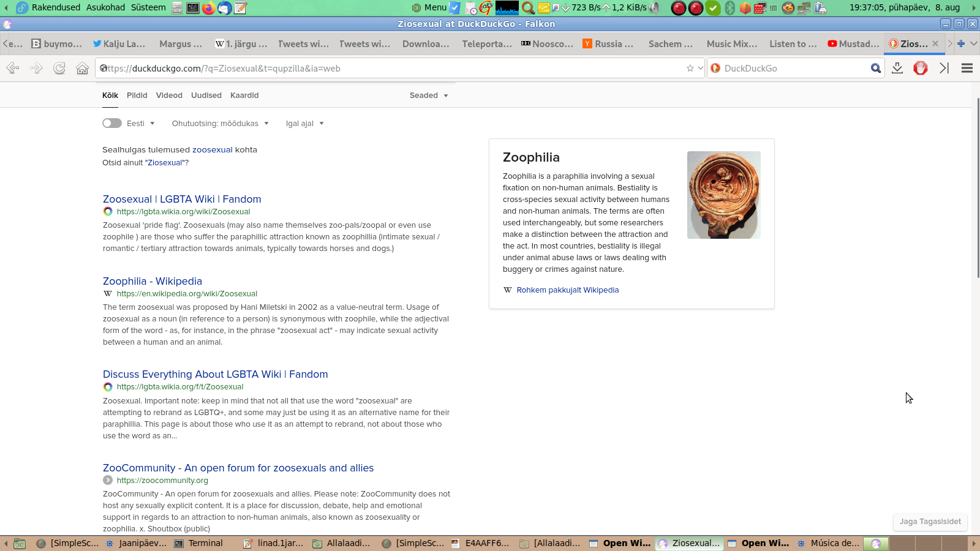Open the text editor launcher in the top panel

pos(241,8)
